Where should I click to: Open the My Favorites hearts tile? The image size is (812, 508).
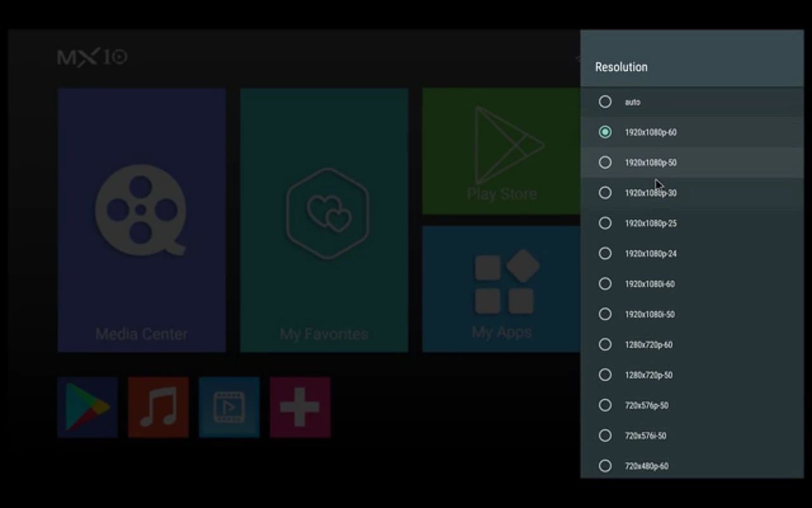(324, 220)
